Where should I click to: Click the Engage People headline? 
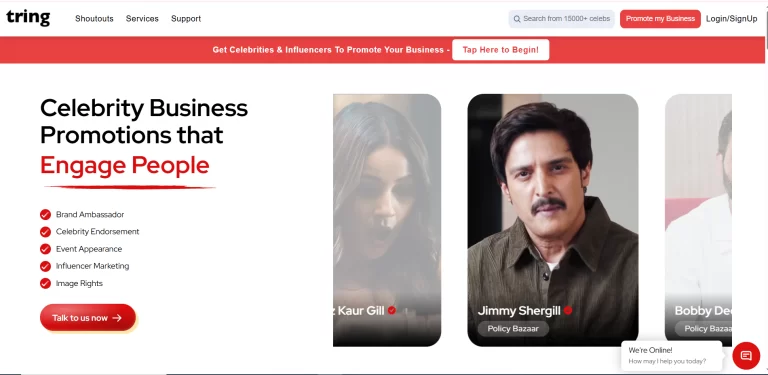click(125, 165)
